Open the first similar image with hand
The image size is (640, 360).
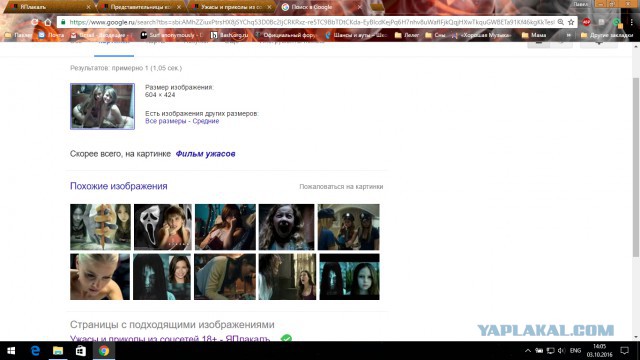100,227
